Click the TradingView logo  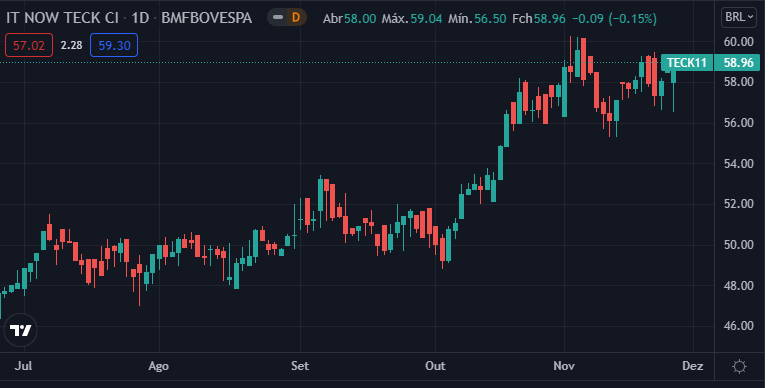tap(21, 330)
